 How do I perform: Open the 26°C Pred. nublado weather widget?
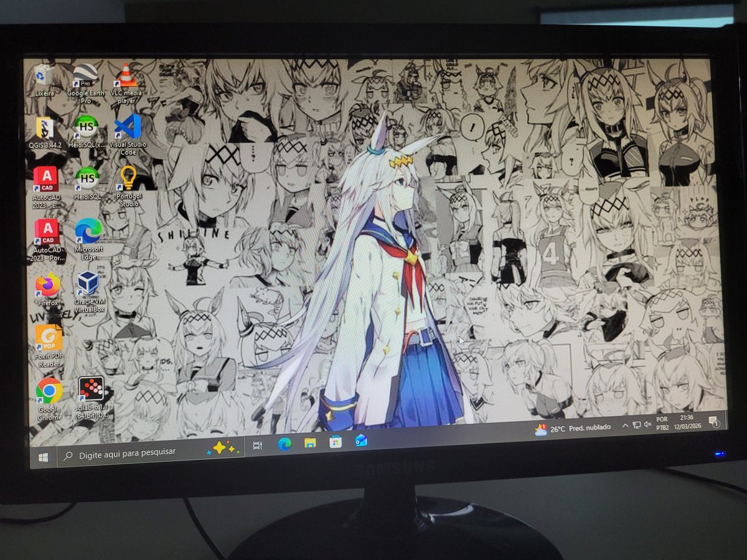point(573,428)
